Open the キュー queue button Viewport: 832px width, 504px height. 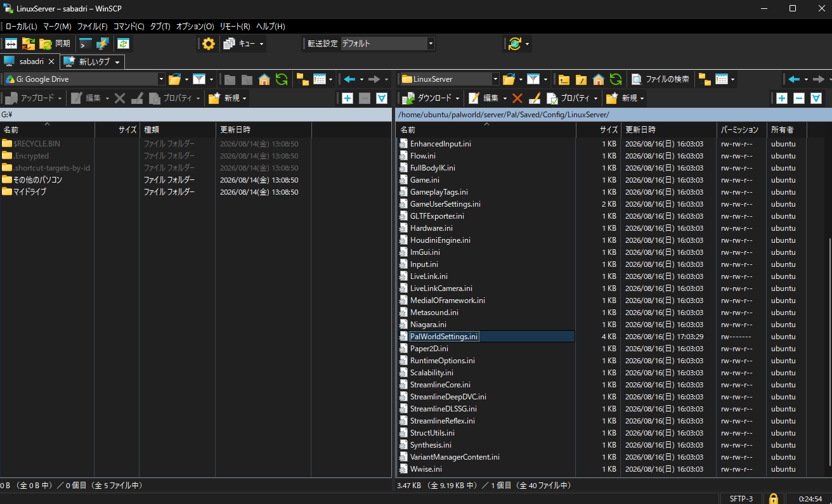(238, 44)
